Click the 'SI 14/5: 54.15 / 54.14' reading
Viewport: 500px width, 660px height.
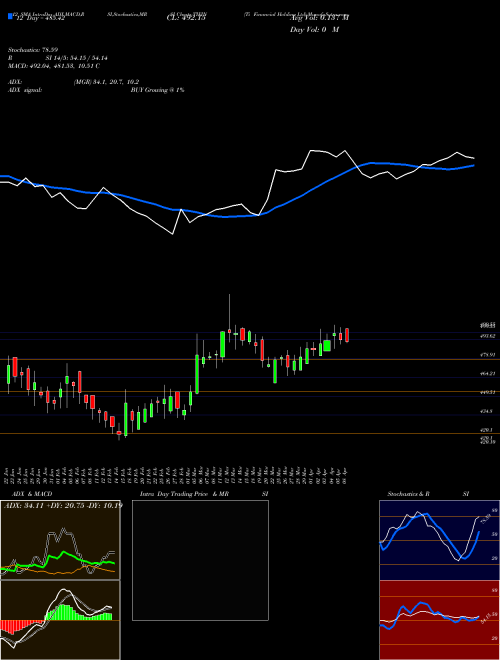pos(77,58)
